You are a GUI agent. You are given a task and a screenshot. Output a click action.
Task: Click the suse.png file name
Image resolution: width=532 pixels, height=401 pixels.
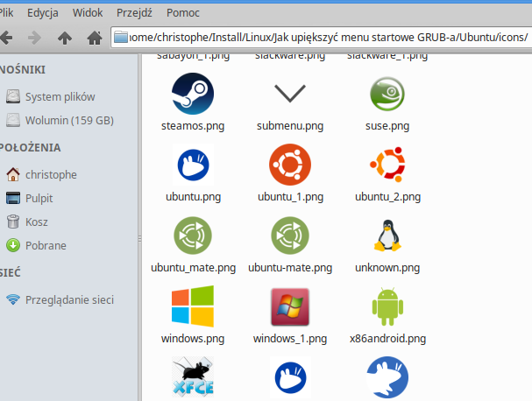click(387, 126)
